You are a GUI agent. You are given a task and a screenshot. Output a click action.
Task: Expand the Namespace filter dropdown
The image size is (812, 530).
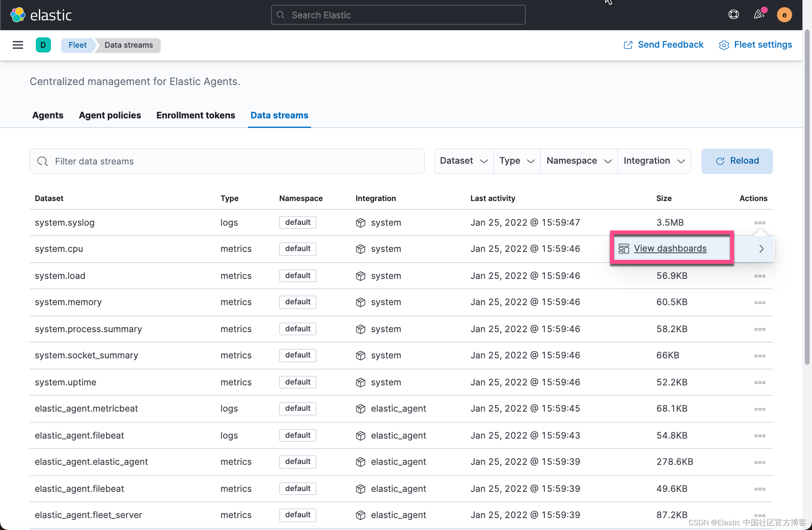(579, 161)
